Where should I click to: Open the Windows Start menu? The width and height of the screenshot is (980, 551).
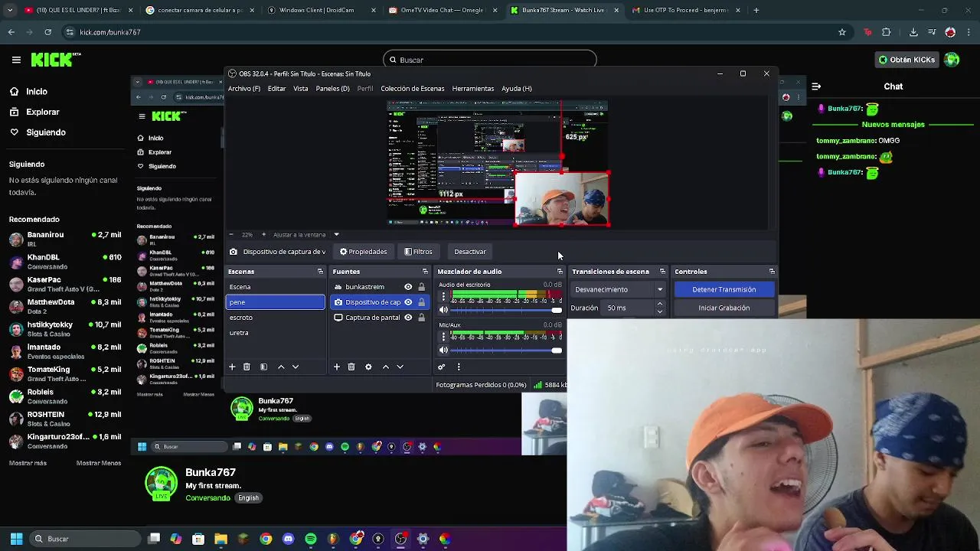(16, 539)
